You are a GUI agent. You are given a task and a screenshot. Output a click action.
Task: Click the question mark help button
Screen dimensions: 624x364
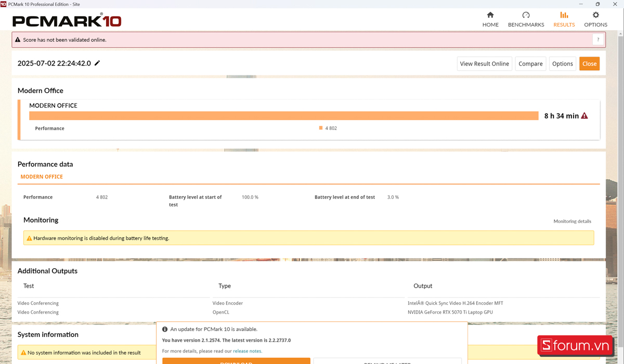point(598,40)
